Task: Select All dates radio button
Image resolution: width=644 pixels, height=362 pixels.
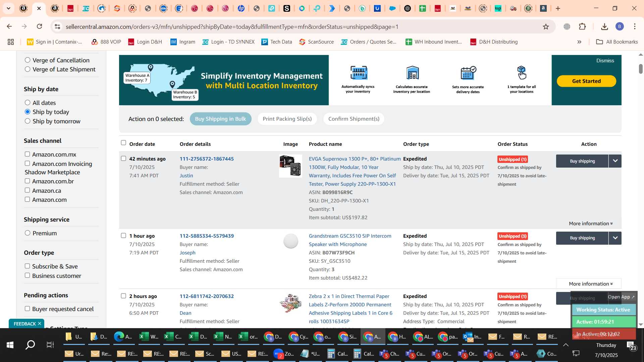Action: pyautogui.click(x=28, y=103)
